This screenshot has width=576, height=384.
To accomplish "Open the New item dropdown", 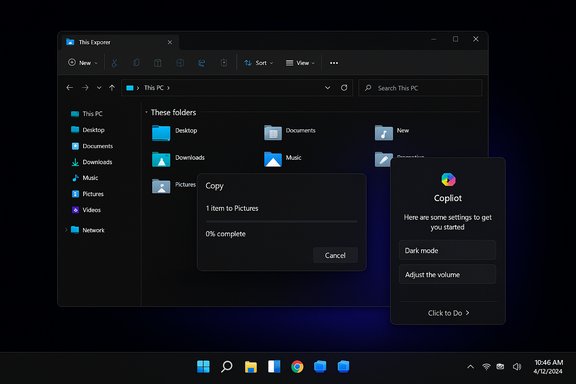I will pyautogui.click(x=83, y=63).
